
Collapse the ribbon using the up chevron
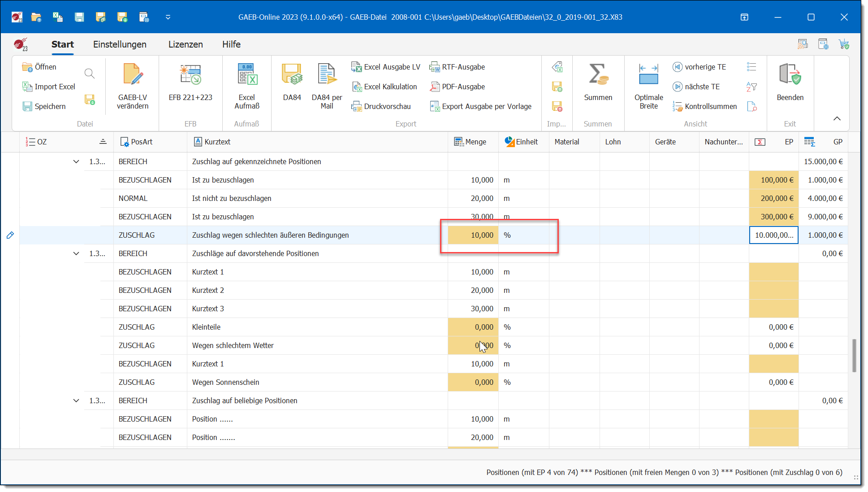[x=837, y=118]
